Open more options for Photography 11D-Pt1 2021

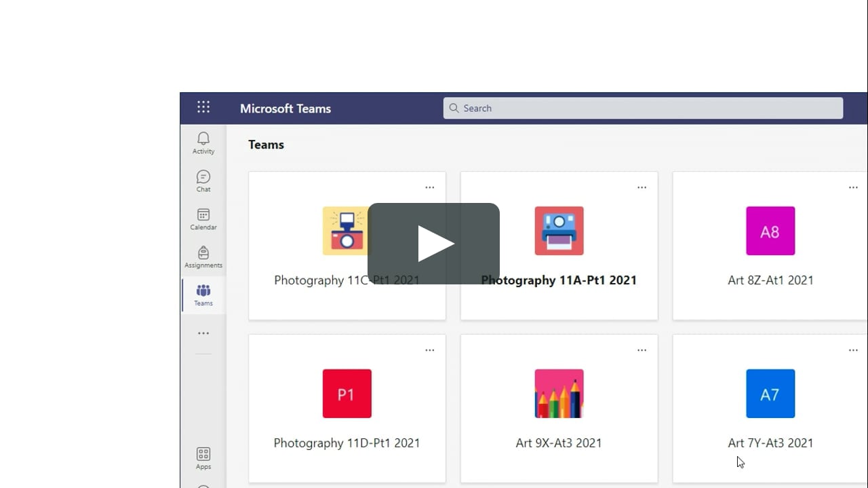coord(429,350)
